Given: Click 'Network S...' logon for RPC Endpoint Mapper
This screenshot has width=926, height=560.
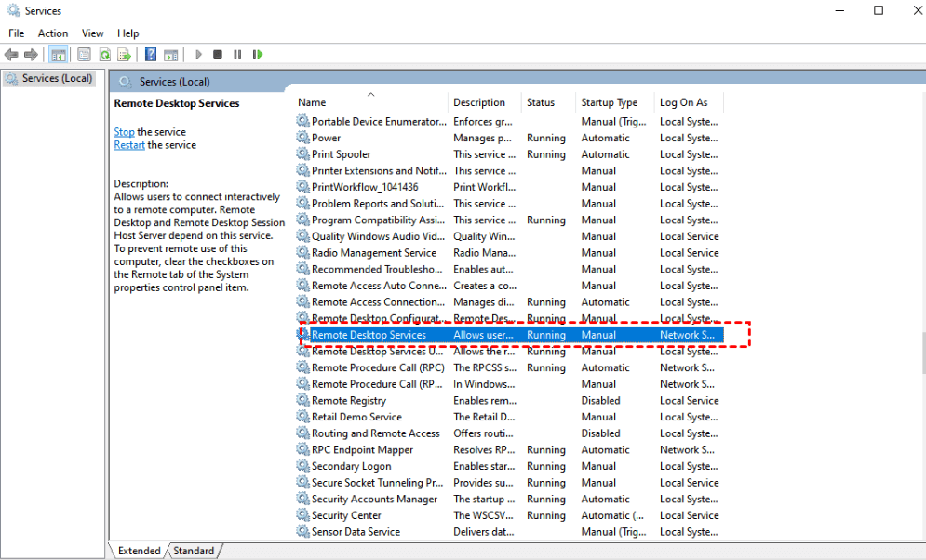Looking at the screenshot, I should [x=687, y=449].
